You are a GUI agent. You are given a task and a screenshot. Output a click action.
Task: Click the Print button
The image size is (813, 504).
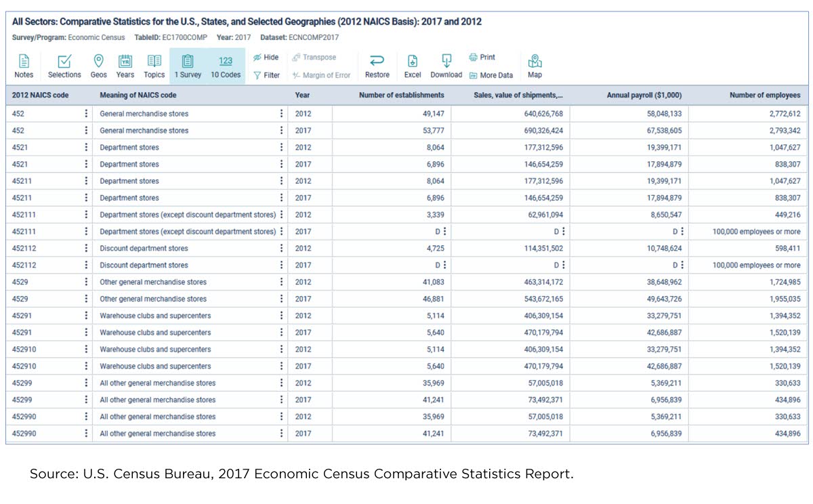tap(482, 58)
